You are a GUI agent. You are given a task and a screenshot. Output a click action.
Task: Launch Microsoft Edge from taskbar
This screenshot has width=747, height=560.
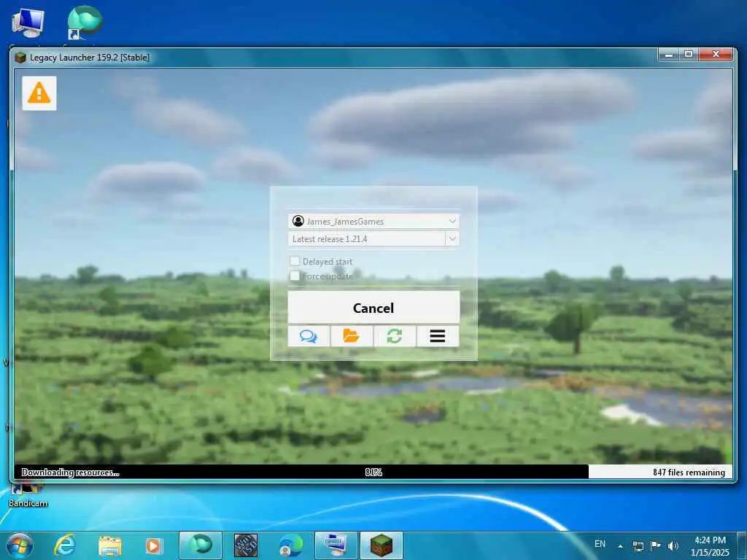coord(290,545)
